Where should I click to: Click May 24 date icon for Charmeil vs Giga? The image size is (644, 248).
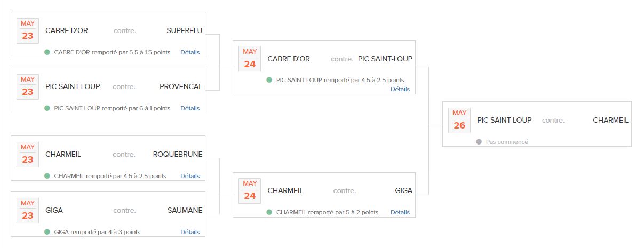250,190
